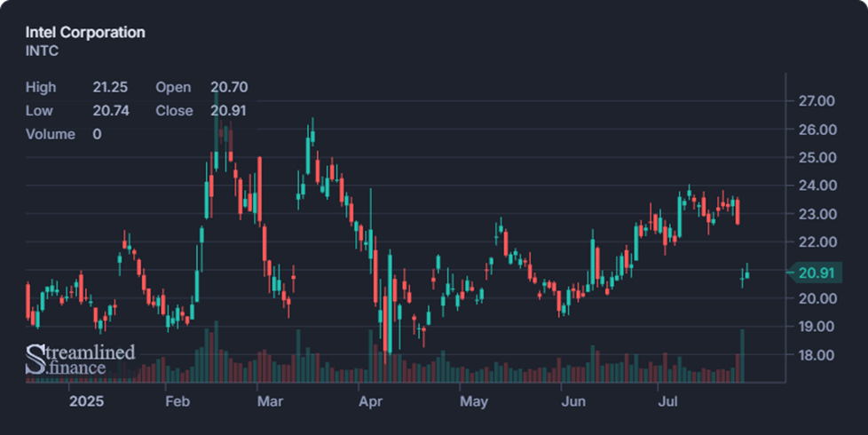Click the 23.00 price axis label

coord(817,214)
